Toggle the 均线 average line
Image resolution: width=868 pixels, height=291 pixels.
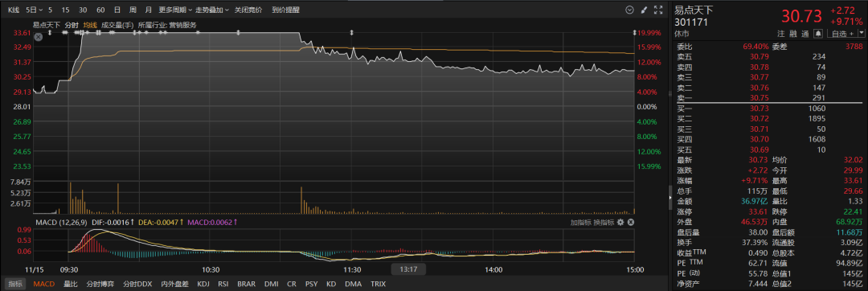[x=90, y=25]
